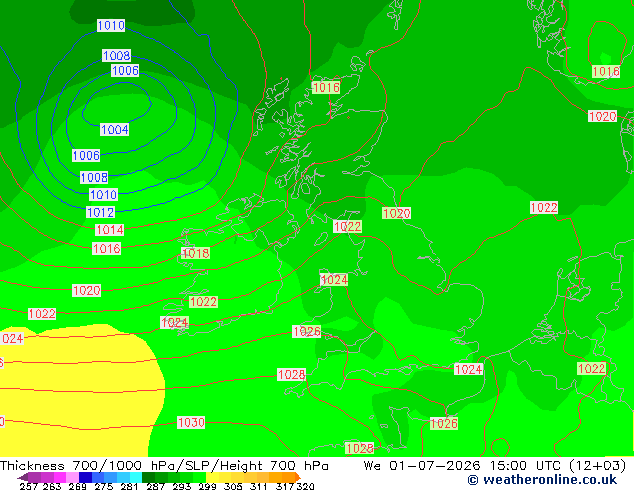Viewport: 634px width, 490px height.
Task: Click the legend value 287
Action: [156, 486]
